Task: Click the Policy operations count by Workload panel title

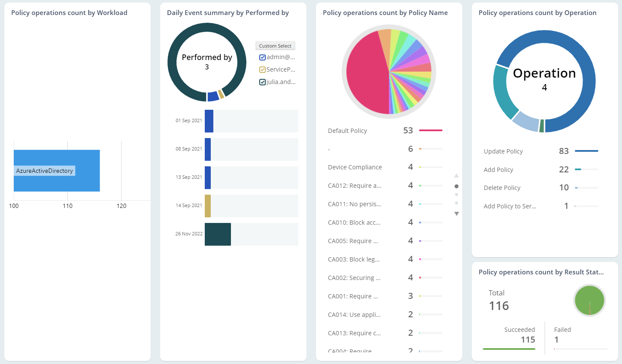Action: click(x=69, y=12)
